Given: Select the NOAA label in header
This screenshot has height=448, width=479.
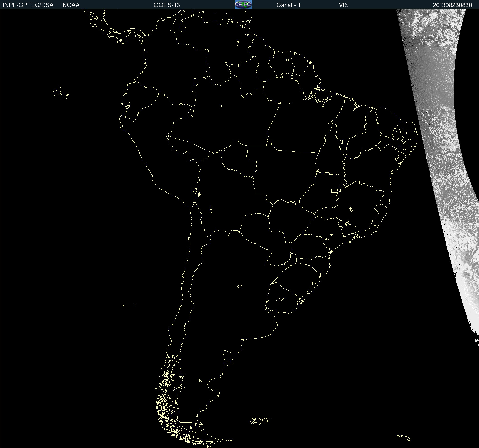Looking at the screenshot, I should [71, 5].
